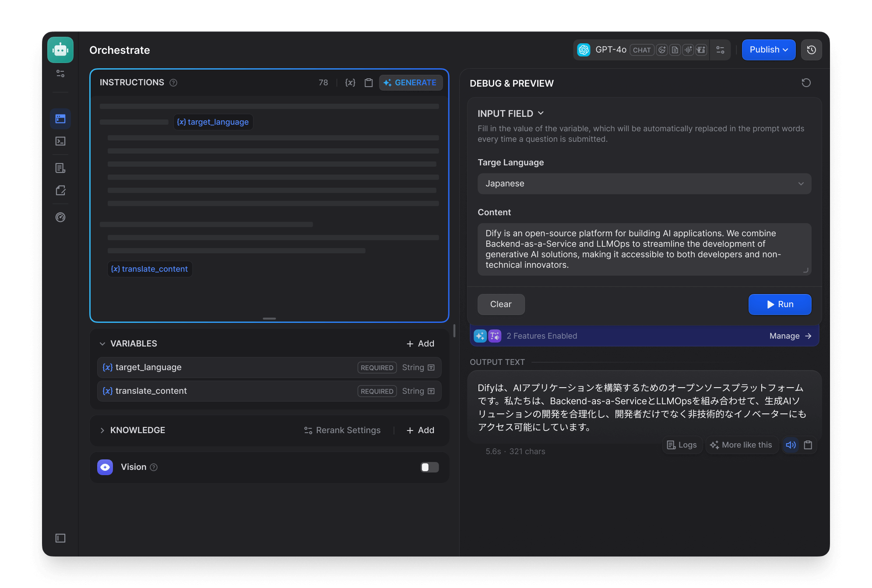Screen dimensions: 872x588
Task: Open the API access terminal icon in sidebar
Action: point(60,141)
